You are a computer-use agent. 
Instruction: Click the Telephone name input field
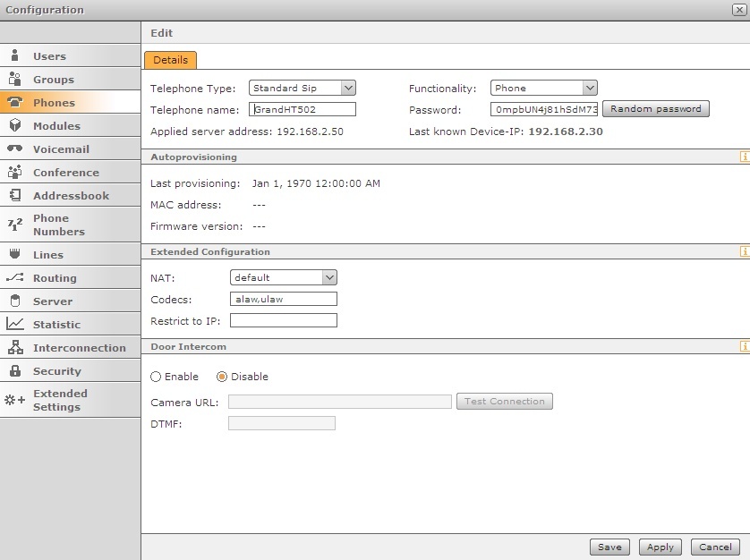pyautogui.click(x=303, y=109)
